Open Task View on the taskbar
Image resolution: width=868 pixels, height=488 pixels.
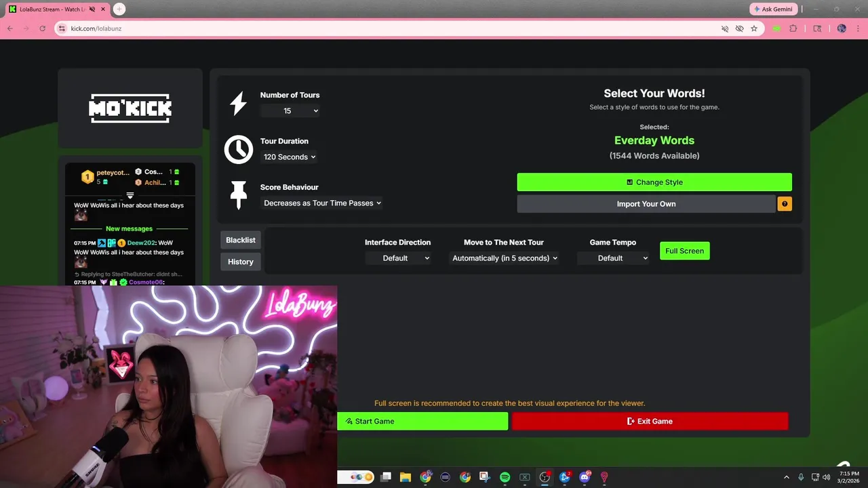tap(386, 477)
